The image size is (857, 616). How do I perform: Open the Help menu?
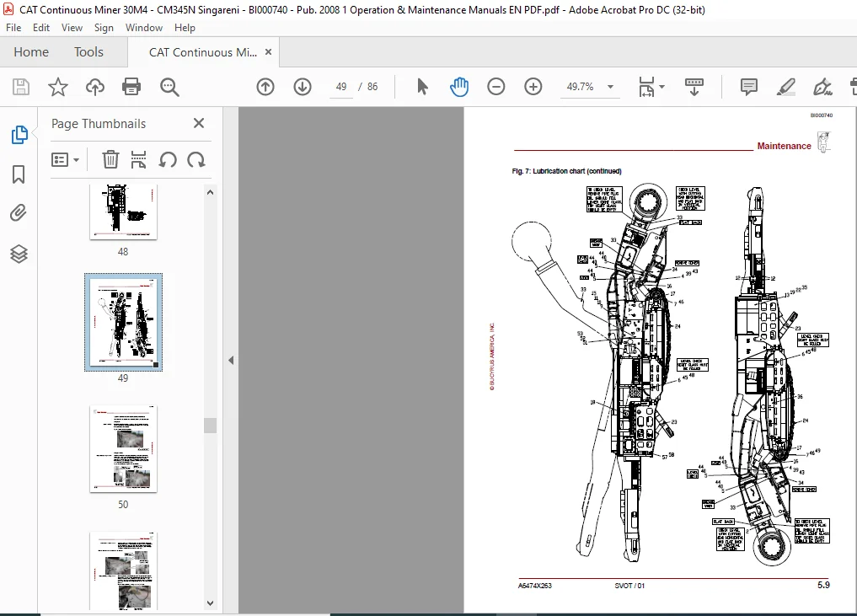[185, 27]
